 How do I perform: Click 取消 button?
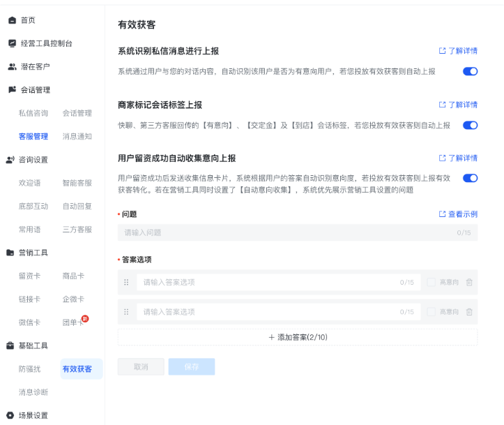click(x=141, y=367)
